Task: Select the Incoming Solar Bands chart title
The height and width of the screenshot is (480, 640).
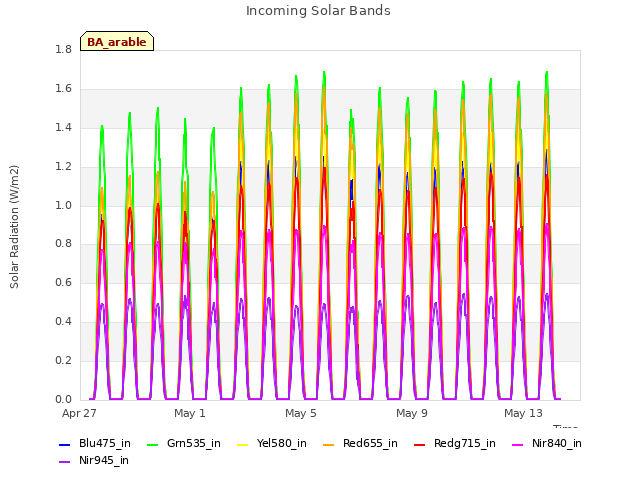Action: pos(318,11)
